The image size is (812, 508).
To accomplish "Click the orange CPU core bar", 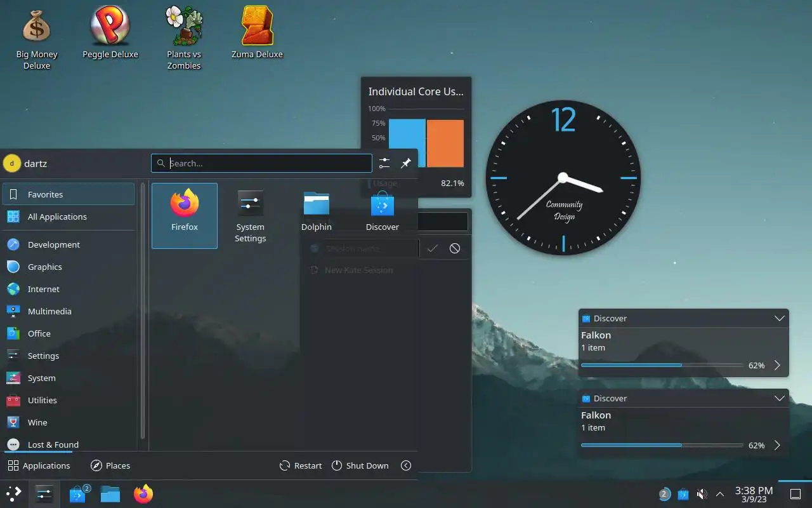I will [x=445, y=144].
